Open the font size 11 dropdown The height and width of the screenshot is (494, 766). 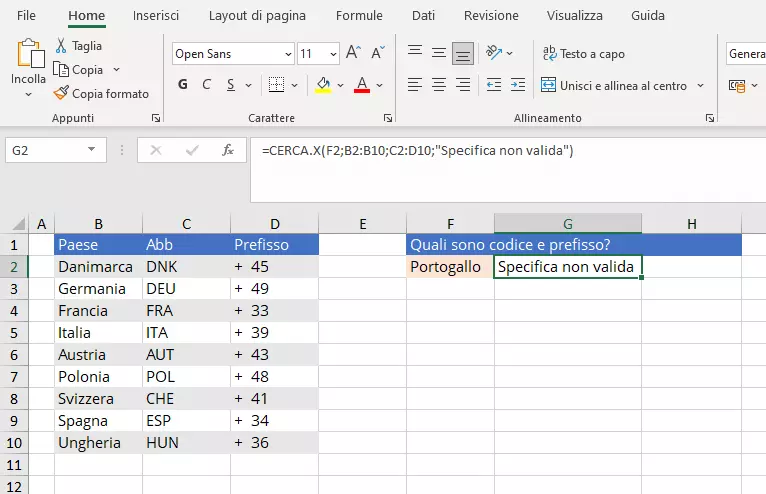(333, 54)
